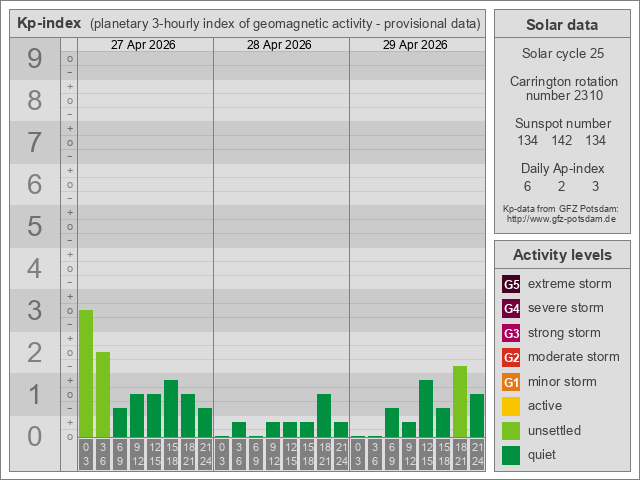Screen dimensions: 640x480
Task: Click the 27 Apr 2026 date header
Action: [145, 45]
